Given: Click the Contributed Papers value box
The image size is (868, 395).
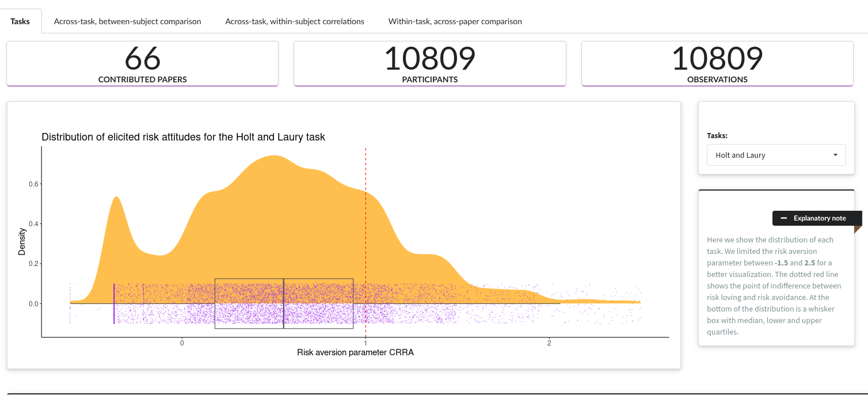Looking at the screenshot, I should point(142,63).
